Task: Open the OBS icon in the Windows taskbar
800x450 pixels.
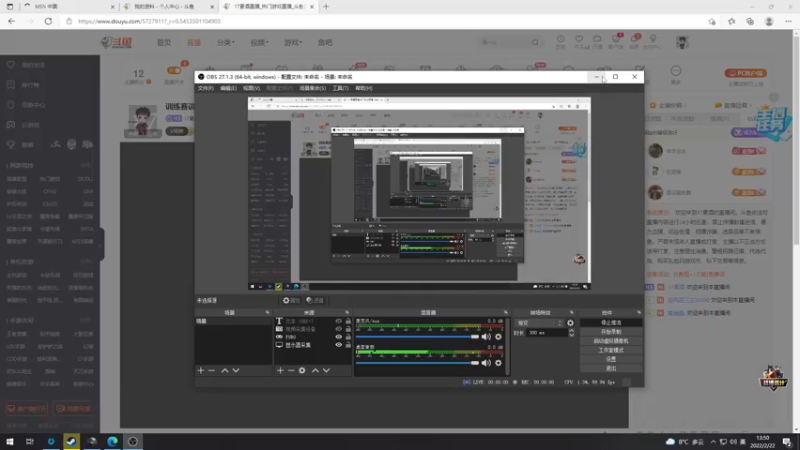Action: click(133, 441)
